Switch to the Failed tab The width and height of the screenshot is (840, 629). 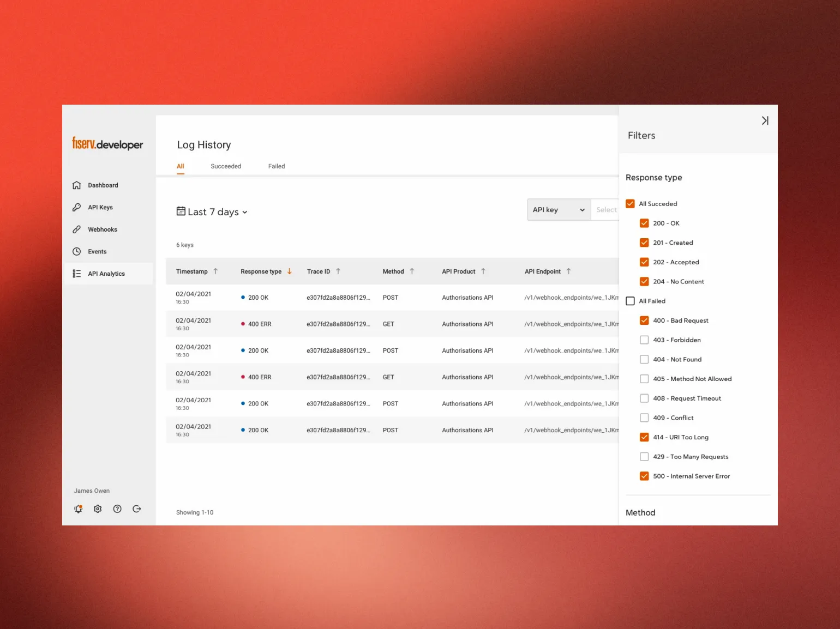coord(277,166)
